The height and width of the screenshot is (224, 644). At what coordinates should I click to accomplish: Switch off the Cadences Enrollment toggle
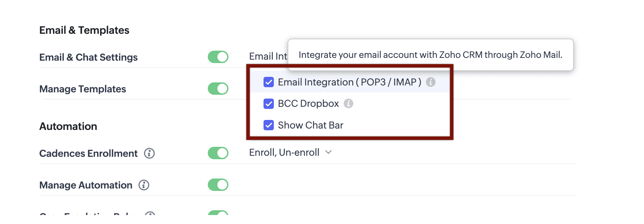pyautogui.click(x=218, y=153)
